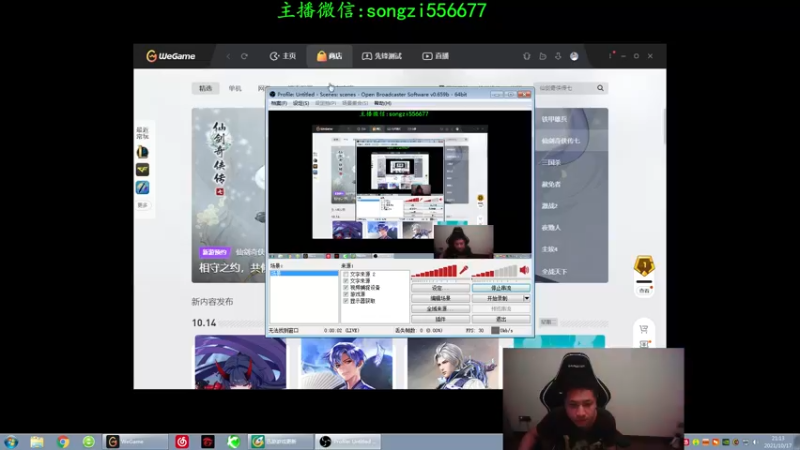Screen dimensions: 800x450
Task: Open the OBS 帮助(H) menu
Action: pos(383,103)
